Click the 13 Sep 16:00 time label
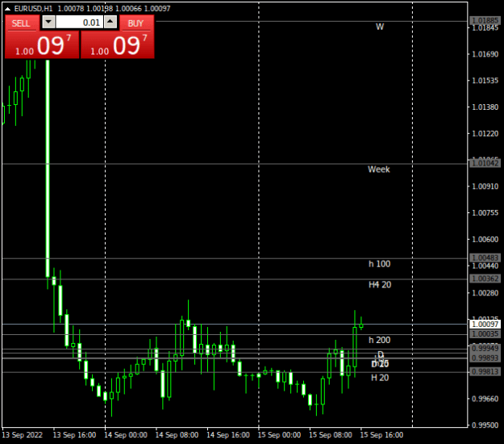The height and width of the screenshot is (444, 504). 74,435
